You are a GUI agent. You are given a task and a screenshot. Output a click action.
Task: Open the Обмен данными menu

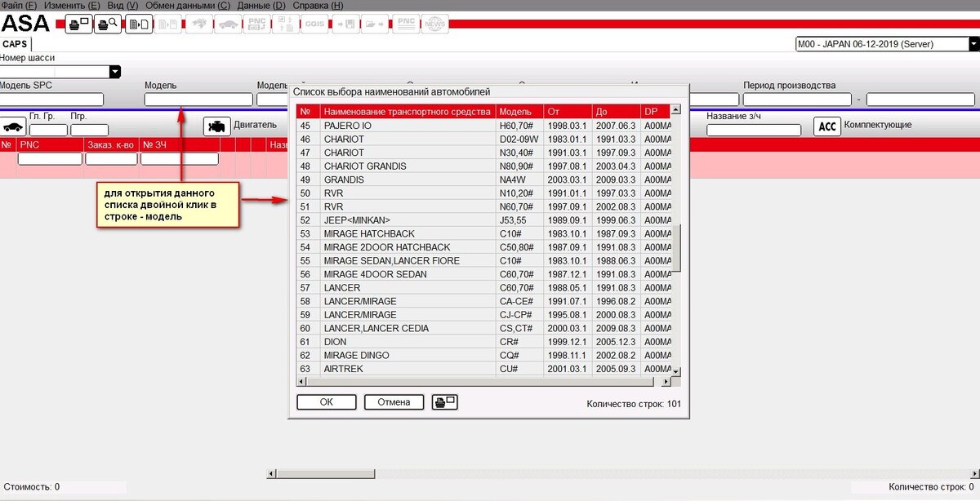(x=188, y=5)
